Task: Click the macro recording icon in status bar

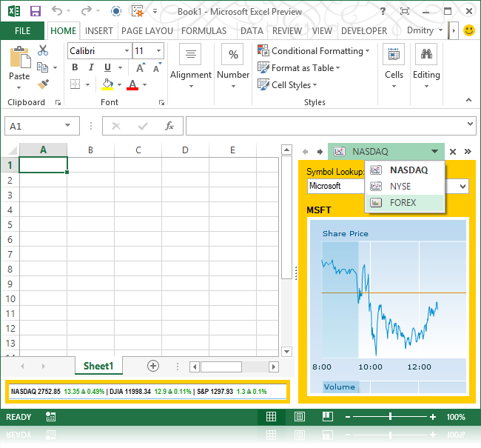Action: (50, 417)
